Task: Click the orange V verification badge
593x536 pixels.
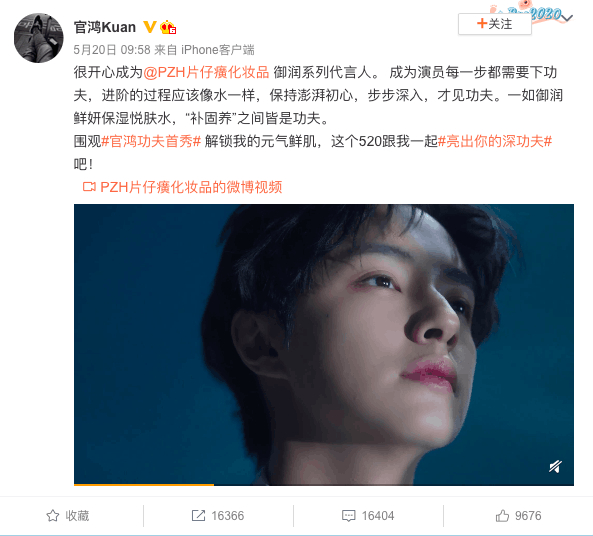Action: click(150, 27)
